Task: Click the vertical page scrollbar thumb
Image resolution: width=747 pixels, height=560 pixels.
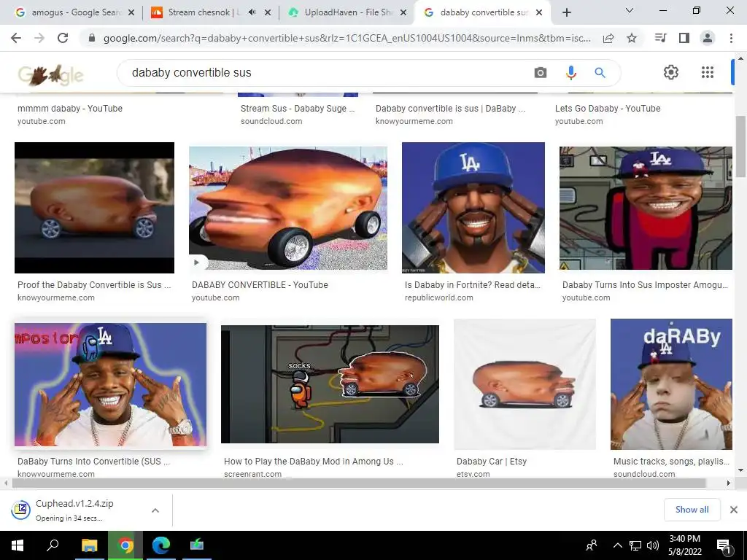Action: click(740, 147)
